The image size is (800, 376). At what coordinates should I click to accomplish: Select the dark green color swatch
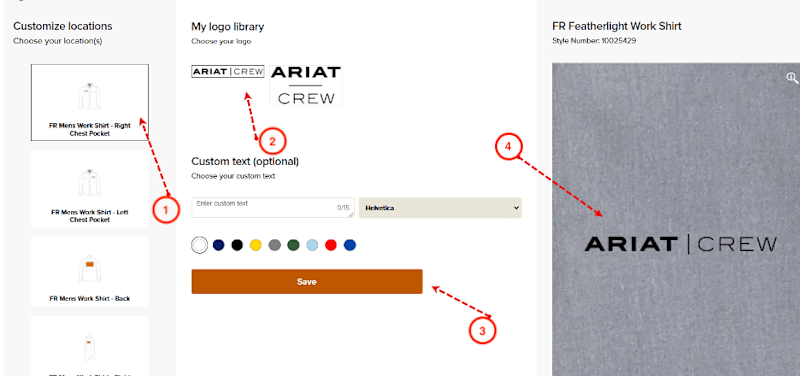(293, 245)
